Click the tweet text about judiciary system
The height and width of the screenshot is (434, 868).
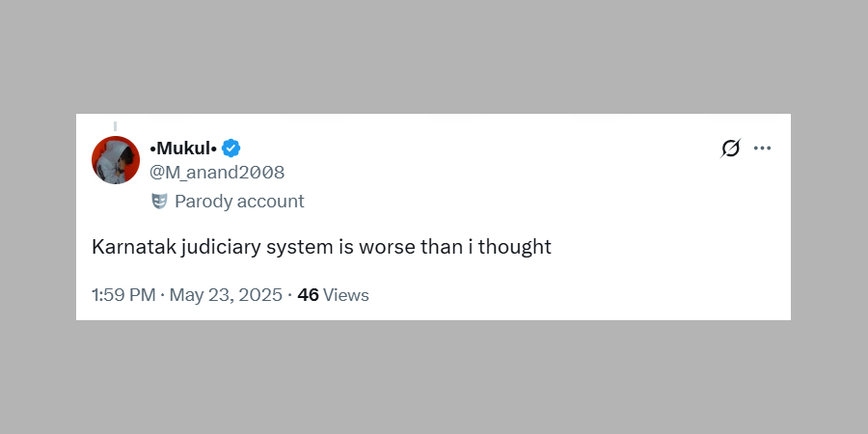coord(321,247)
